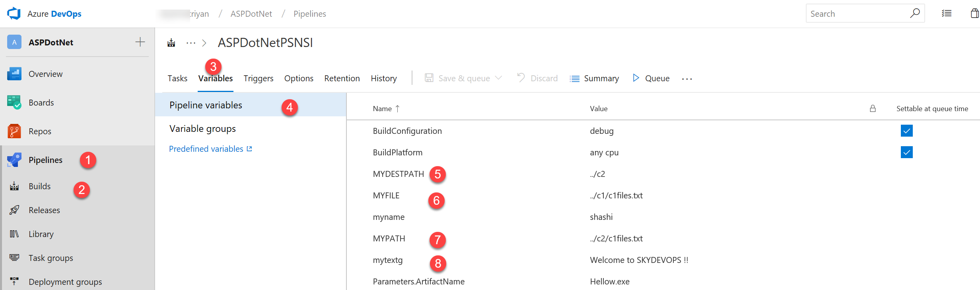Open the work items list icon

pyautogui.click(x=947, y=14)
